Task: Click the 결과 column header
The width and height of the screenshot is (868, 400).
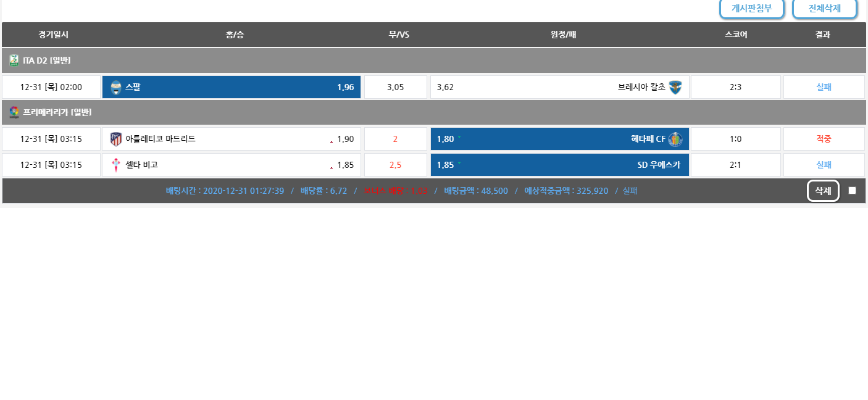Action: tap(822, 35)
